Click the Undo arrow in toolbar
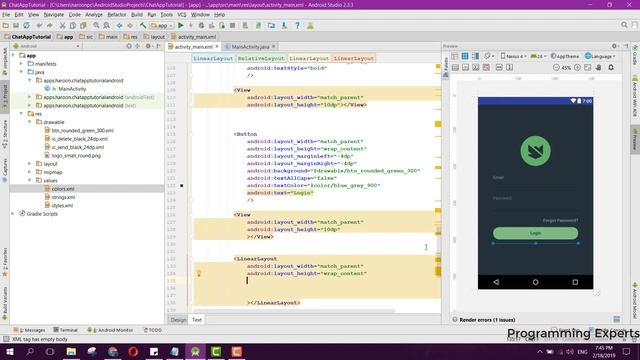The width and height of the screenshot is (640, 360). click(x=39, y=25)
